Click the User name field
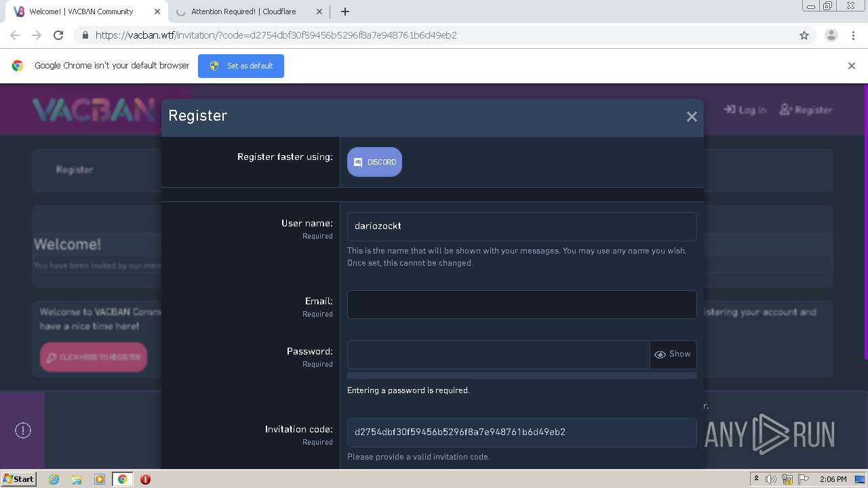 (x=521, y=226)
